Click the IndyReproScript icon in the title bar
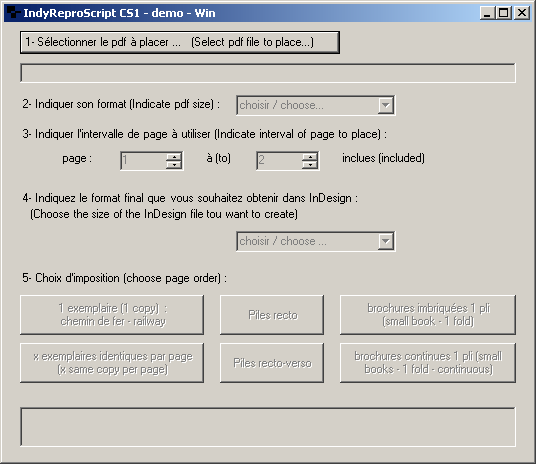 pyautogui.click(x=13, y=13)
